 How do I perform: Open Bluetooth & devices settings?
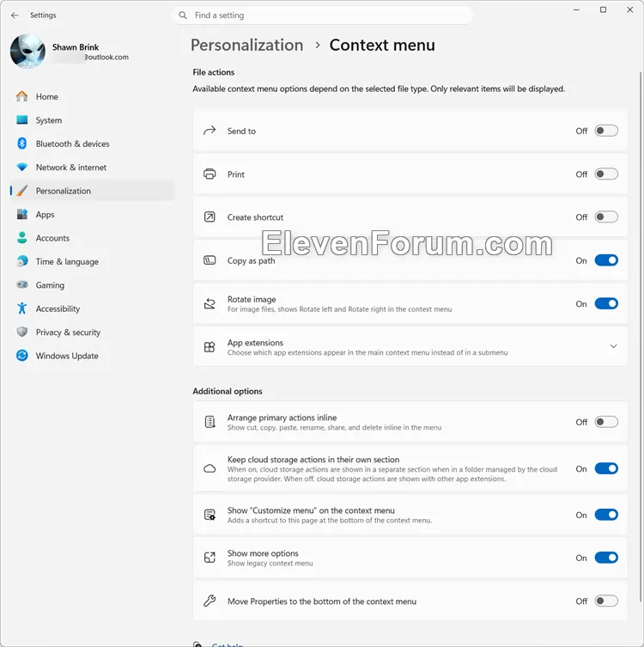[x=93, y=143]
